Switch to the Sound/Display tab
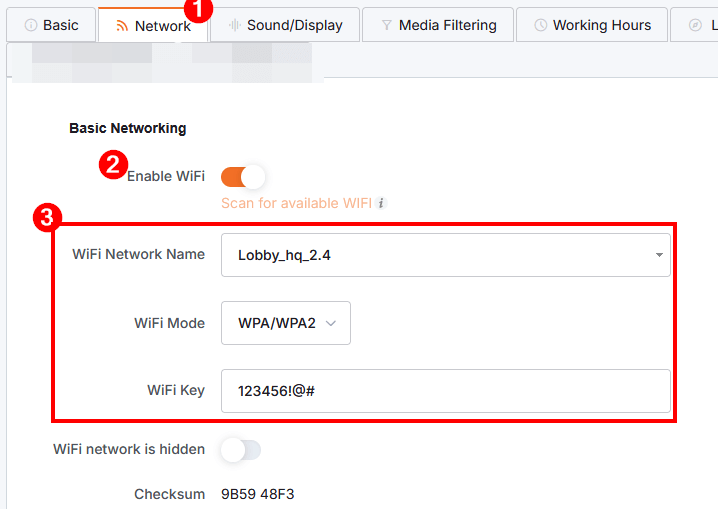 coord(285,25)
